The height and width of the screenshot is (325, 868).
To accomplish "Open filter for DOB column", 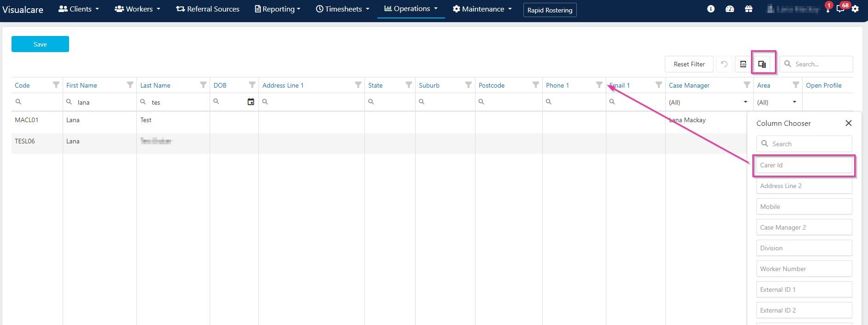I will [252, 85].
